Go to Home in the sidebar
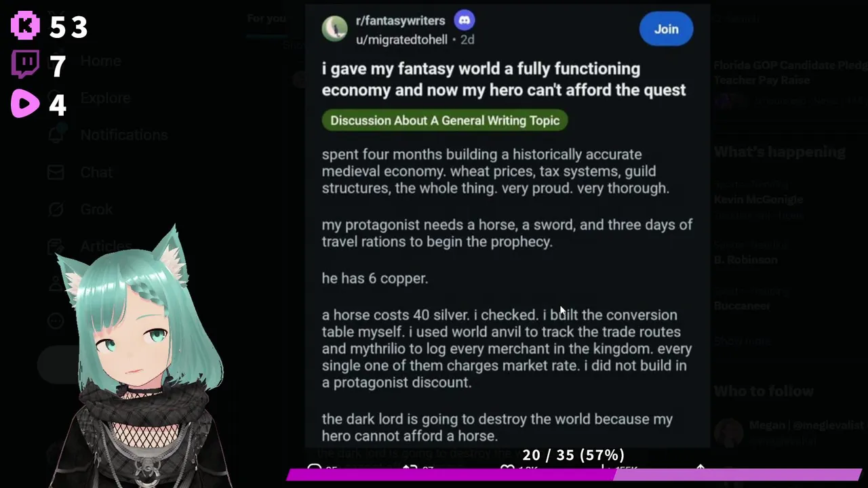The width and height of the screenshot is (868, 488). click(100, 61)
